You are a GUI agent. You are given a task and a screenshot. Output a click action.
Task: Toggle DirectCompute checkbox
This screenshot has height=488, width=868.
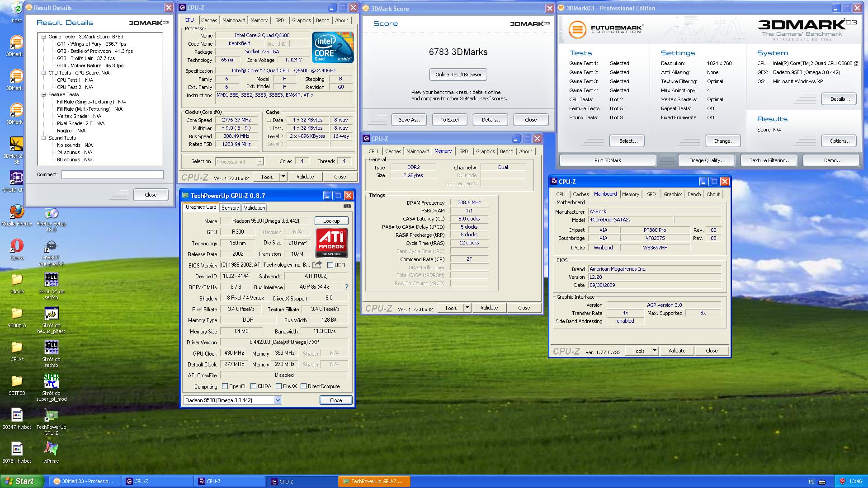[304, 386]
